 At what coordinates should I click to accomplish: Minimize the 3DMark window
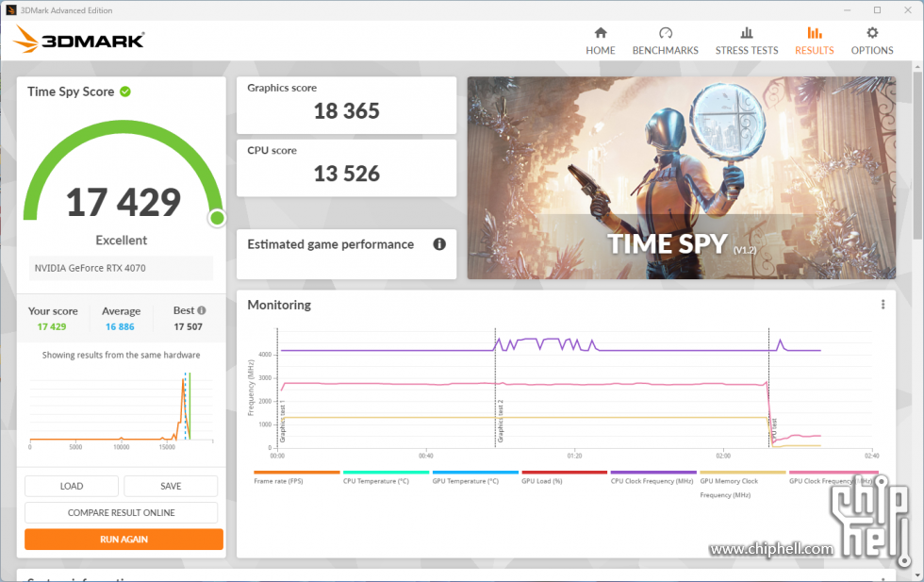point(847,10)
